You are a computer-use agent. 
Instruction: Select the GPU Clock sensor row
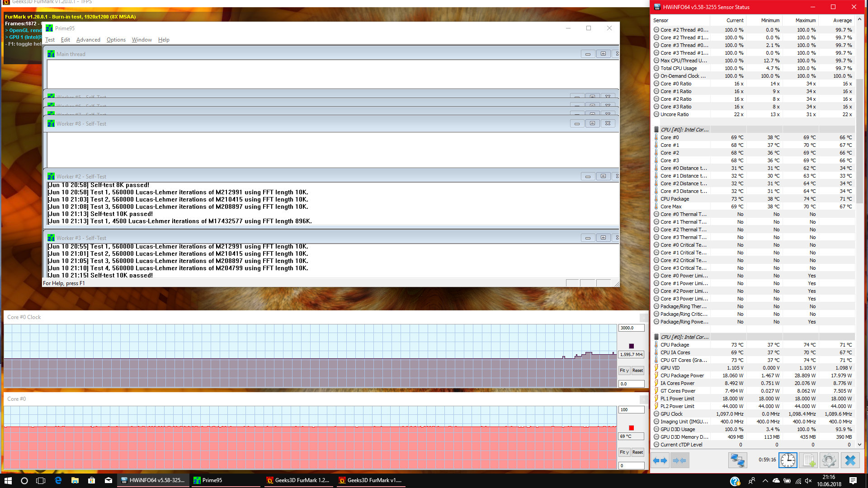click(x=753, y=414)
